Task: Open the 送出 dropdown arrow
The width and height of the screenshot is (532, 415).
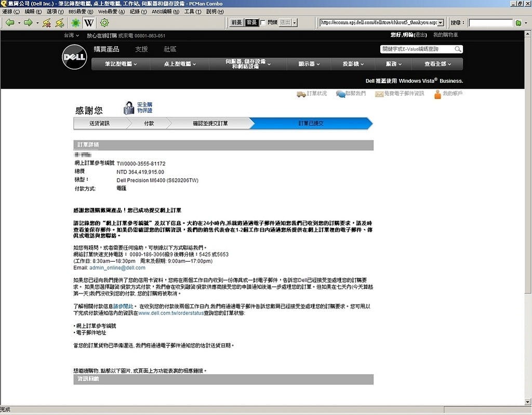Action: [295, 23]
